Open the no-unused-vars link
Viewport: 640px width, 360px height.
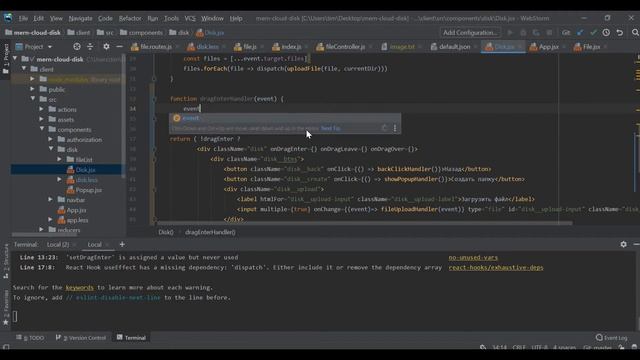[x=473, y=258]
